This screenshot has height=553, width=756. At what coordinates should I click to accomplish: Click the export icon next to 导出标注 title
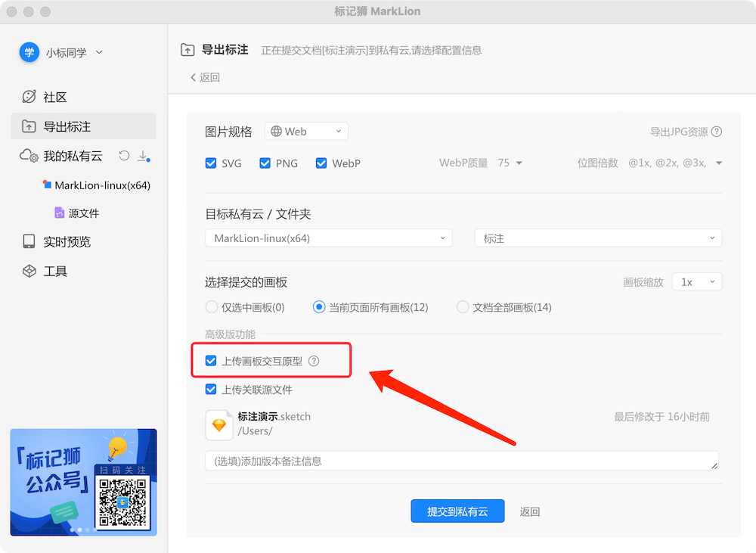click(187, 50)
